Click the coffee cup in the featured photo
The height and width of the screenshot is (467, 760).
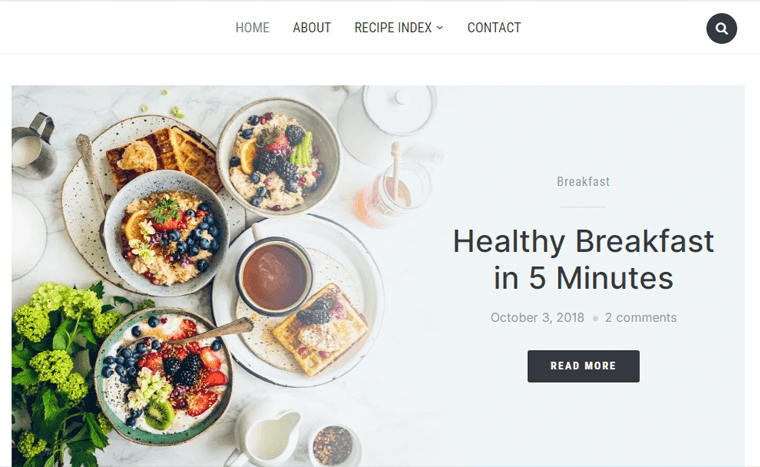pyautogui.click(x=274, y=276)
